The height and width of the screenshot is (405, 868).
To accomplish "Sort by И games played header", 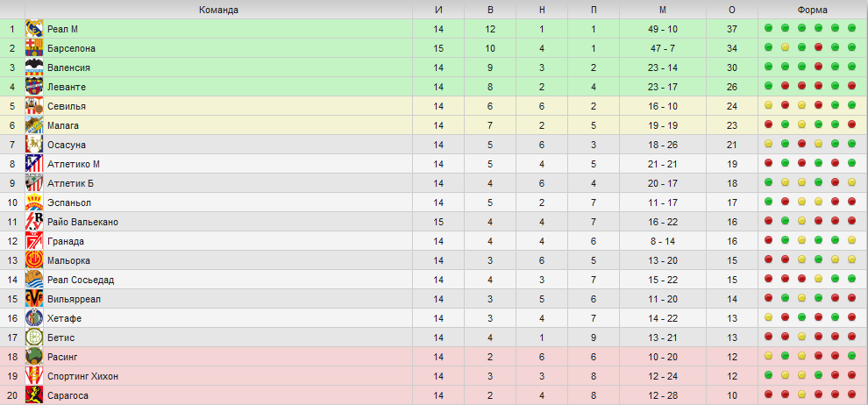I will [439, 10].
